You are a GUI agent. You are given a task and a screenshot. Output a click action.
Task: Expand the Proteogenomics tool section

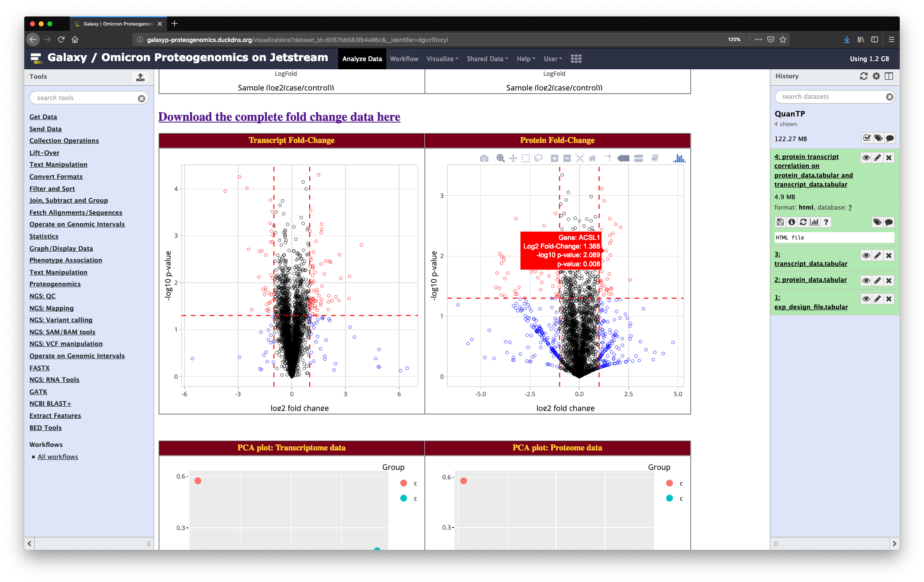[x=55, y=284]
